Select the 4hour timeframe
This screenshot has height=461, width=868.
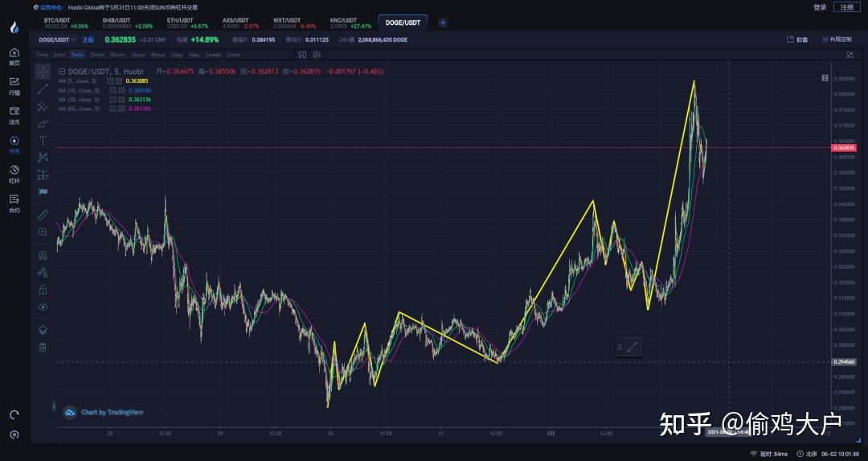[158, 55]
